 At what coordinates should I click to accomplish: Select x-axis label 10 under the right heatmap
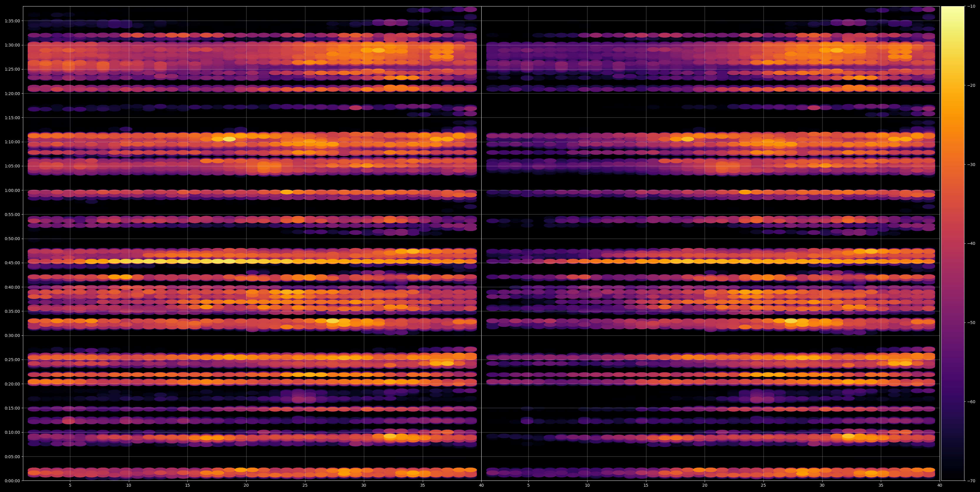(x=588, y=486)
